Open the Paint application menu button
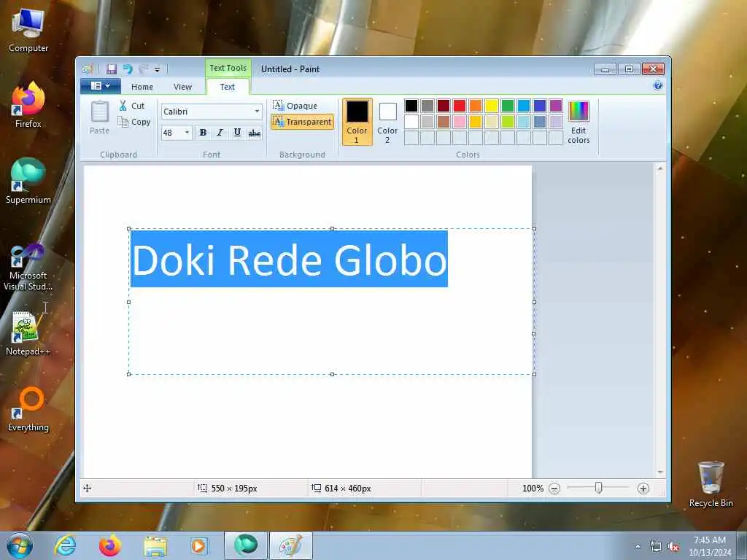This screenshot has height=560, width=747. pyautogui.click(x=100, y=86)
